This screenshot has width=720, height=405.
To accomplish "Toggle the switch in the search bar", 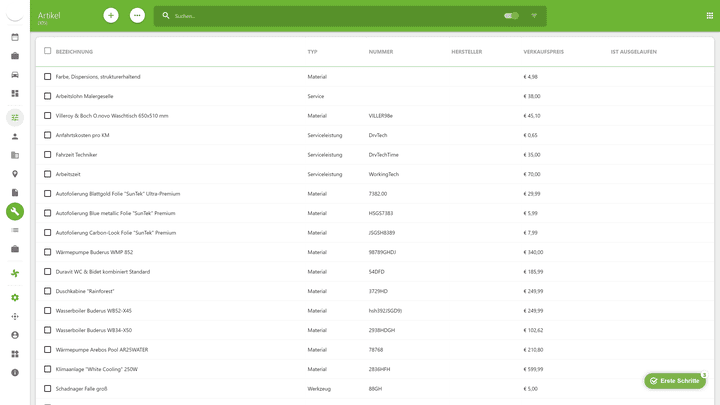I will pyautogui.click(x=511, y=16).
